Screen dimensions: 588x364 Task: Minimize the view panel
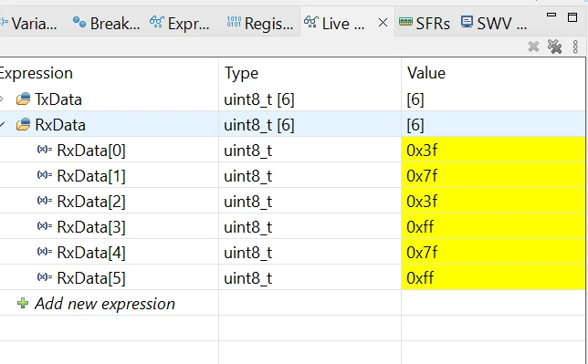point(551,15)
